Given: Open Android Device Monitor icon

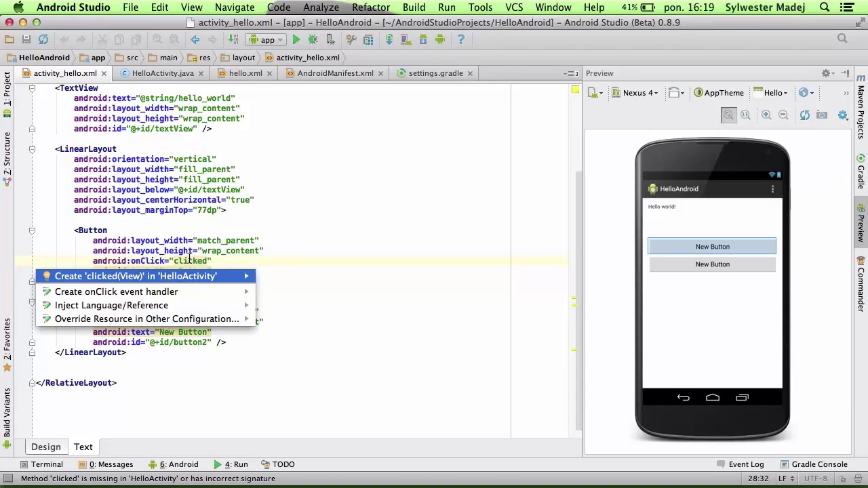Looking at the screenshot, I should click(x=439, y=39).
